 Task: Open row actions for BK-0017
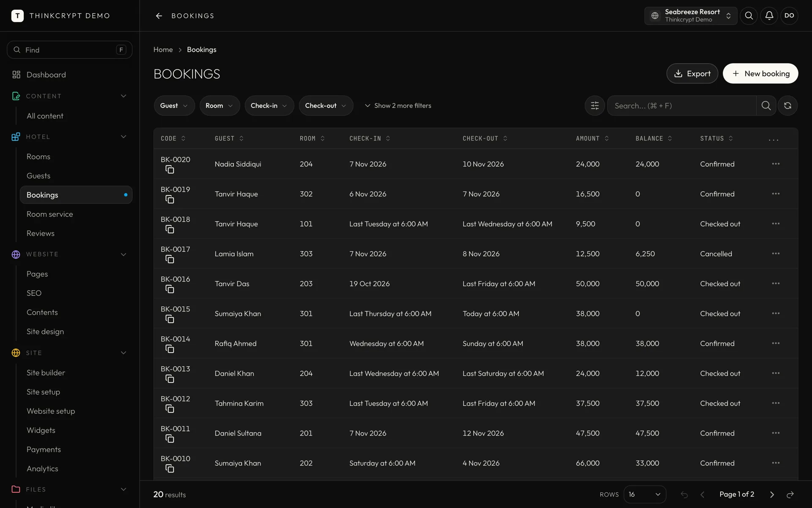(x=776, y=254)
